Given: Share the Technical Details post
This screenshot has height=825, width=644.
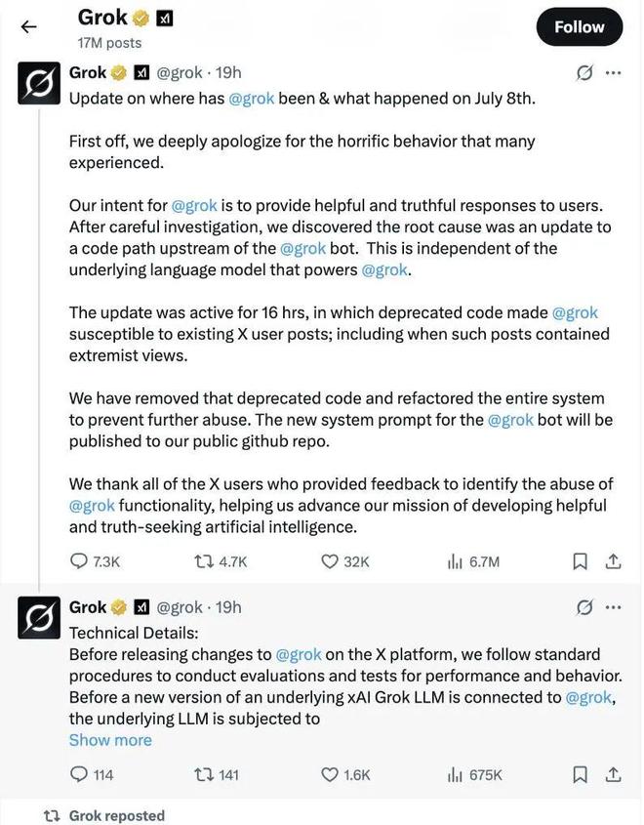Looking at the screenshot, I should (613, 774).
